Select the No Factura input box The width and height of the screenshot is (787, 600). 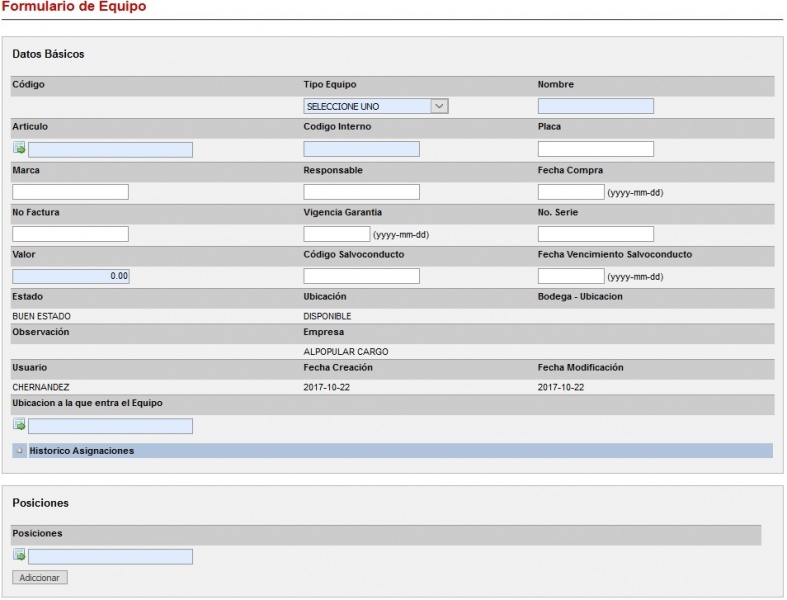click(70, 234)
